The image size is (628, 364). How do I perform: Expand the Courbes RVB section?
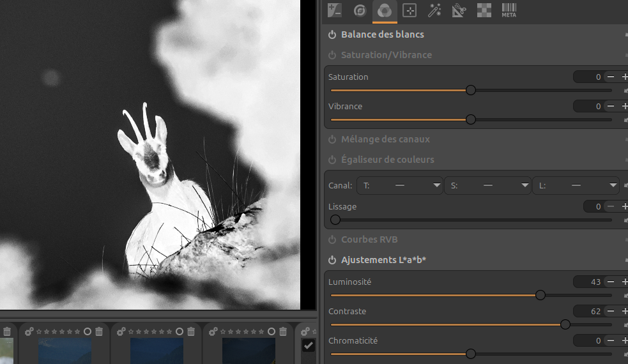(369, 239)
